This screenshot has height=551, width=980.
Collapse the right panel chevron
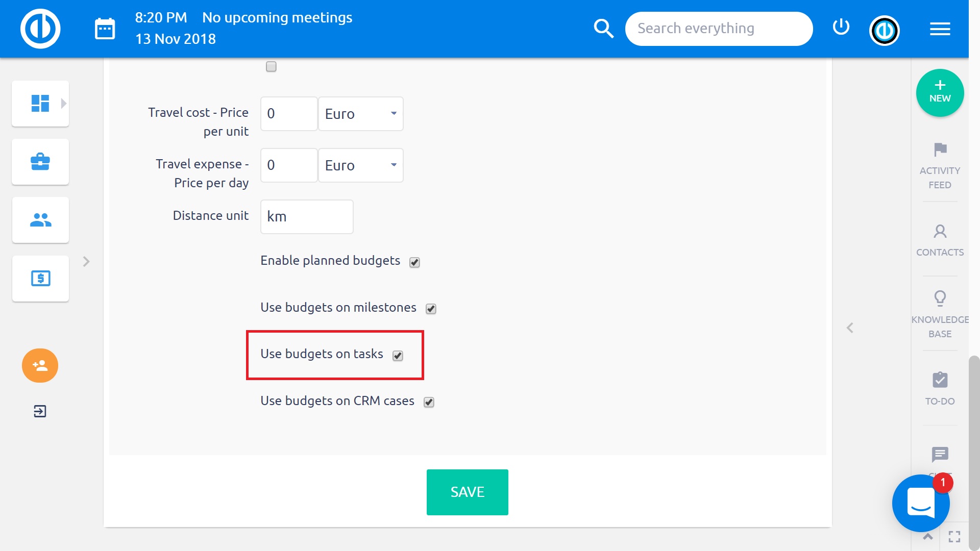tap(850, 328)
